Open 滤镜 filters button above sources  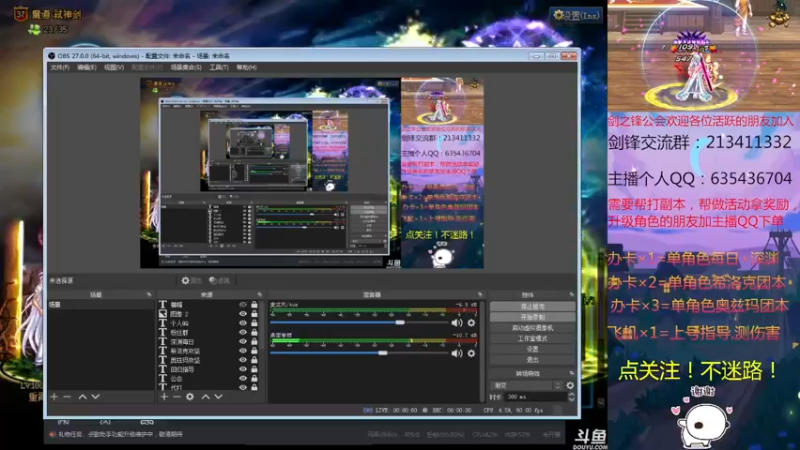[x=219, y=281]
